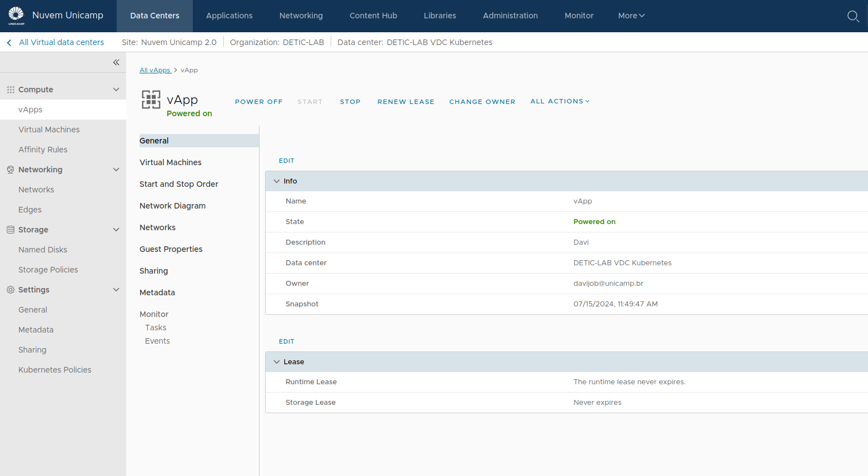
Task: Click the Stop button
Action: [350, 102]
